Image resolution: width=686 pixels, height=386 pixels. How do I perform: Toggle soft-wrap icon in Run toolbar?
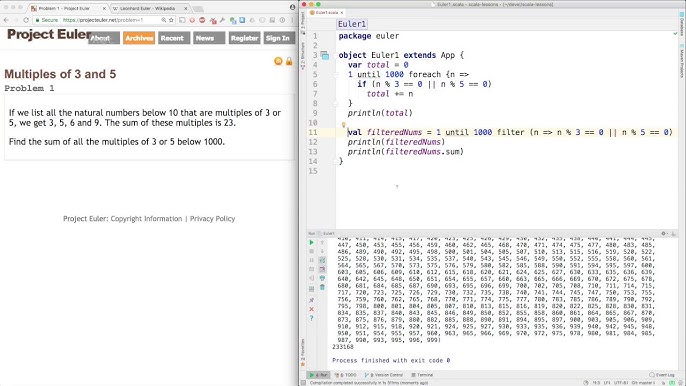point(322,260)
